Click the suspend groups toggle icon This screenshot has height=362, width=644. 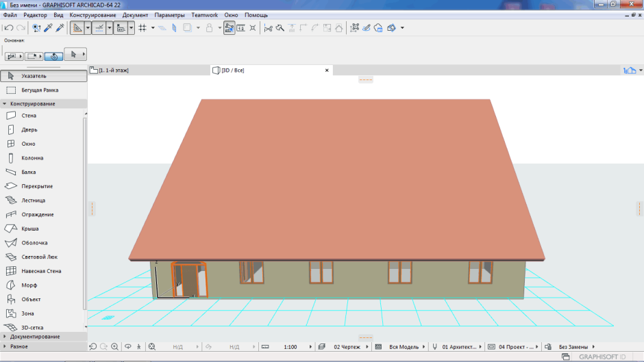pos(230,28)
